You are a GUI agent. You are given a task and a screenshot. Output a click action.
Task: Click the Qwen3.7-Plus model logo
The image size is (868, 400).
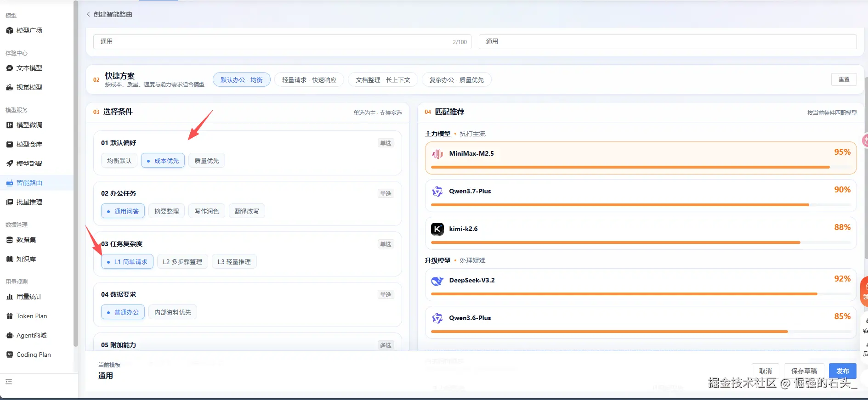click(x=437, y=192)
